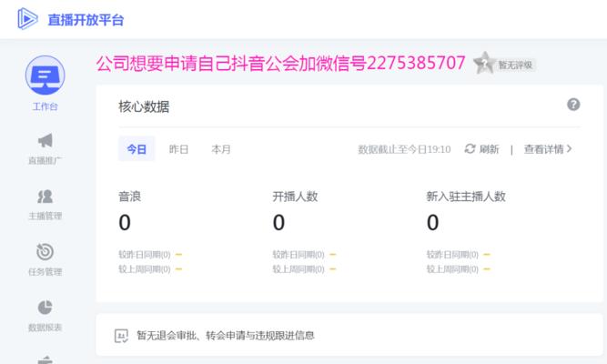Click the notice icon beside 暂无退会审批
Screen dimensions: 607x364
coord(121,336)
